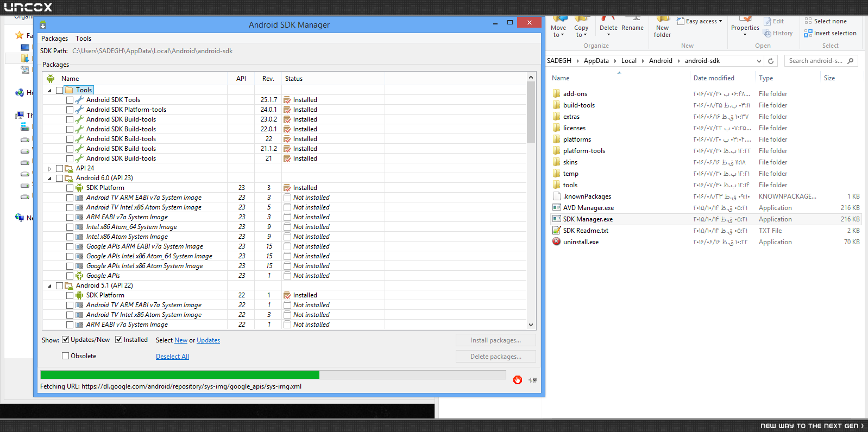
Task: Click the Updates link to select updates
Action: click(209, 340)
